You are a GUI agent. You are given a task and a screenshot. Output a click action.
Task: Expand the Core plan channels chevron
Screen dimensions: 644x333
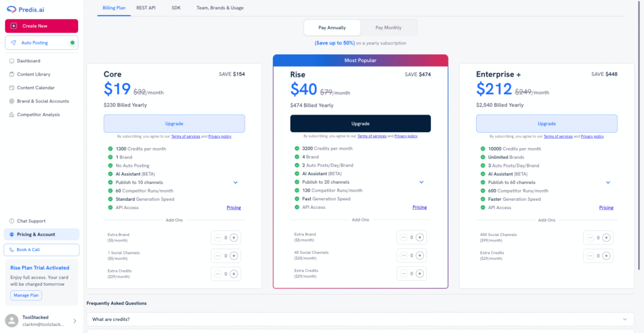[235, 183]
